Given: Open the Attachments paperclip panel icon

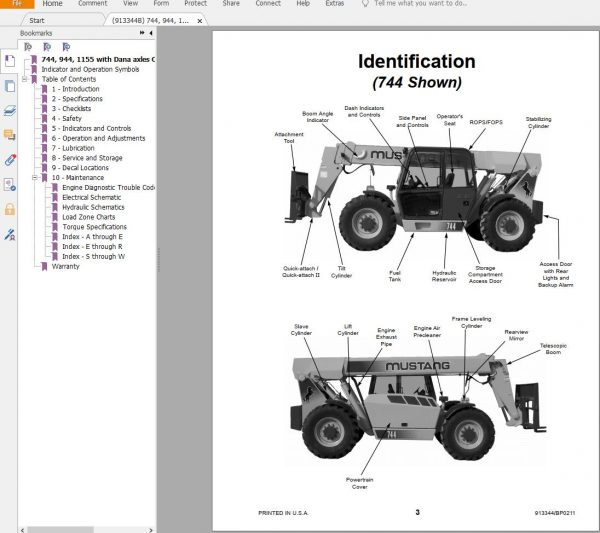Looking at the screenshot, I should (x=9, y=160).
